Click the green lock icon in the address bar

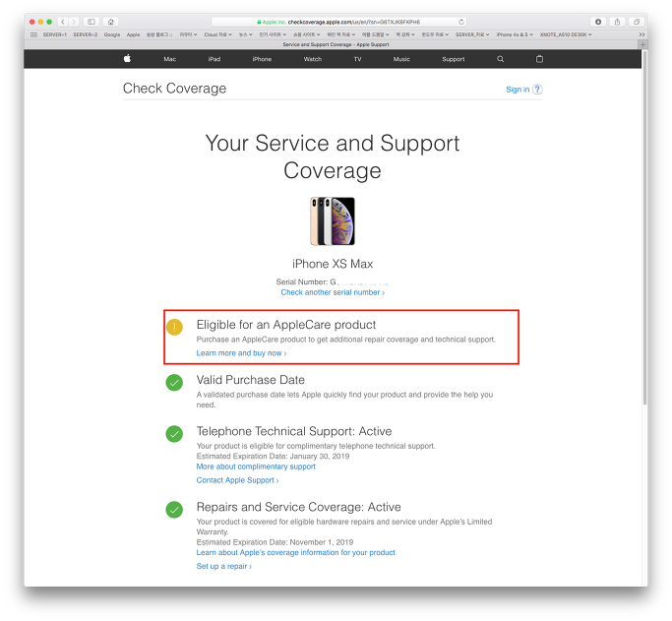tap(259, 22)
